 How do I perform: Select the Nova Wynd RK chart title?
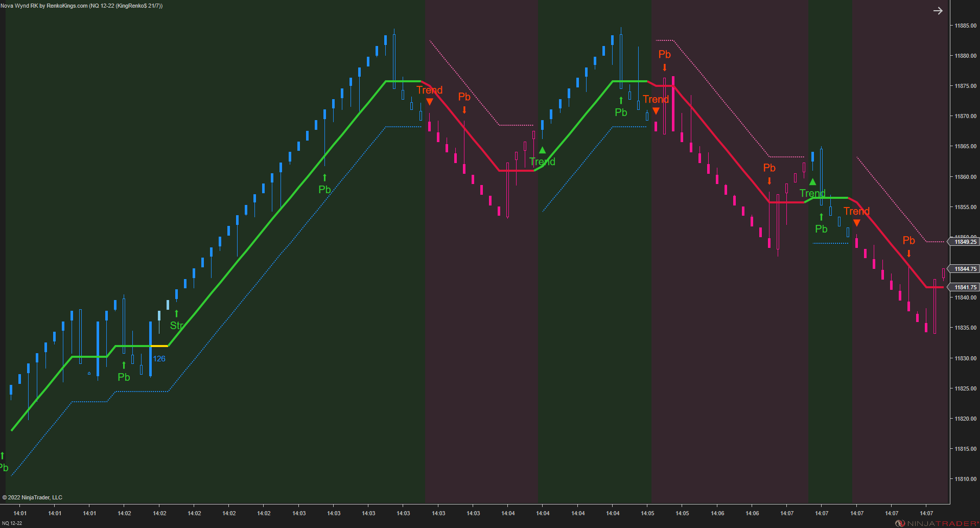82,6
